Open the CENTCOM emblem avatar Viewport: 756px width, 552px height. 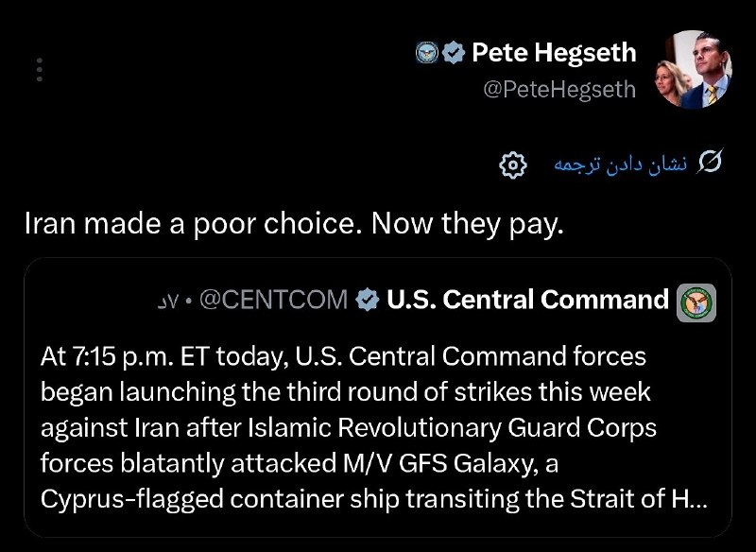coord(696,302)
